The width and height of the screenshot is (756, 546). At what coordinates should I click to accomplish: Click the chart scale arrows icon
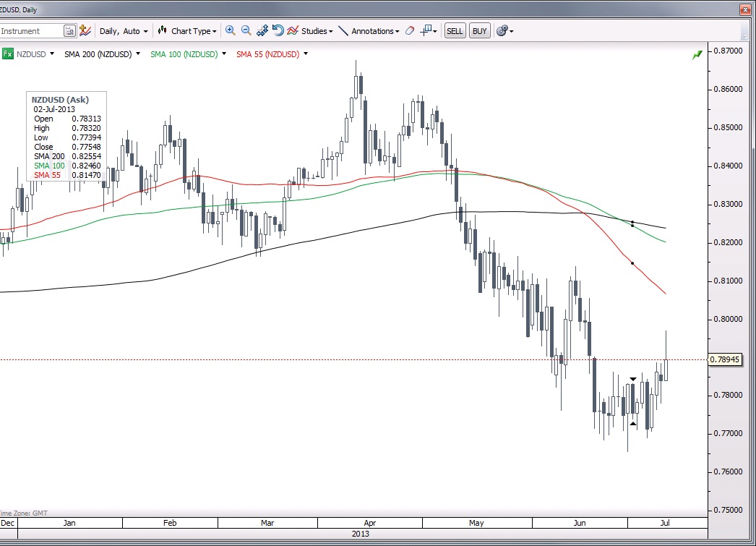262,30
